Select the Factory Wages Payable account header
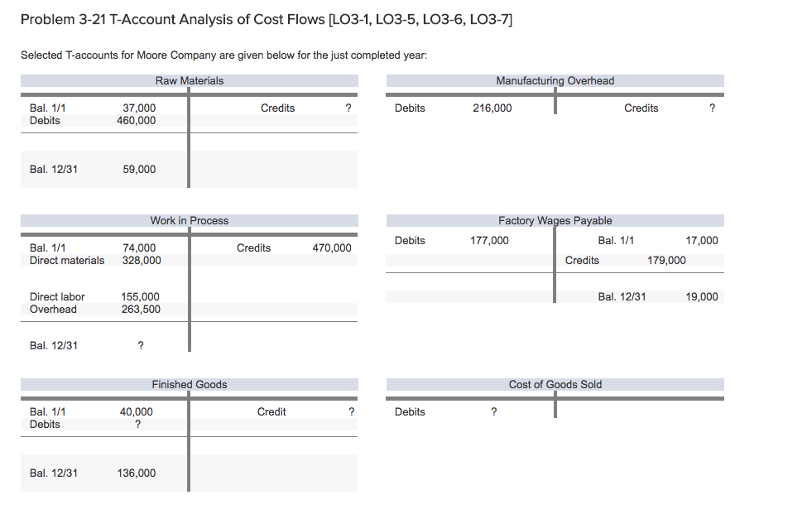812x519 pixels. 555,220
